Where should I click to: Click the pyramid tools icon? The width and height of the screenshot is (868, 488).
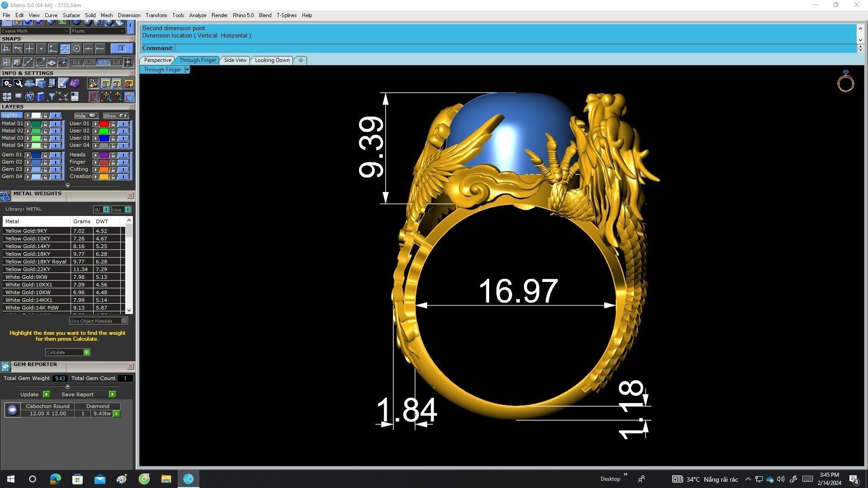click(x=94, y=84)
